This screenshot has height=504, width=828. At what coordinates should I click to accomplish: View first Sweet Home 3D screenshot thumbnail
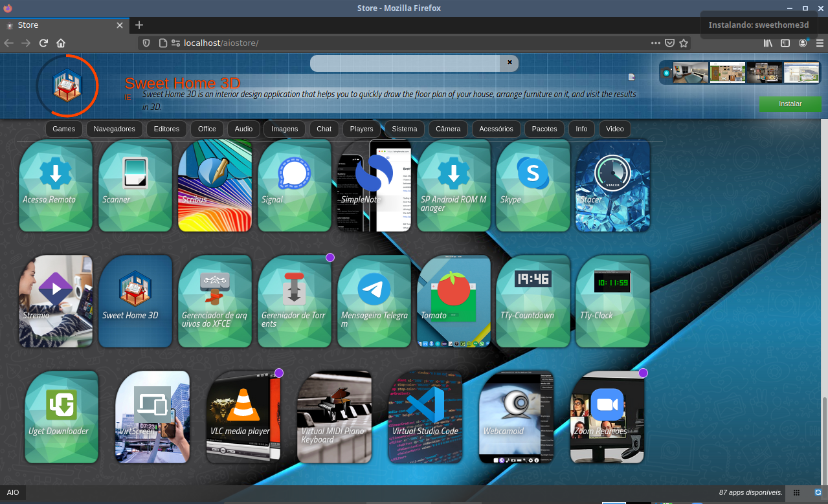690,72
